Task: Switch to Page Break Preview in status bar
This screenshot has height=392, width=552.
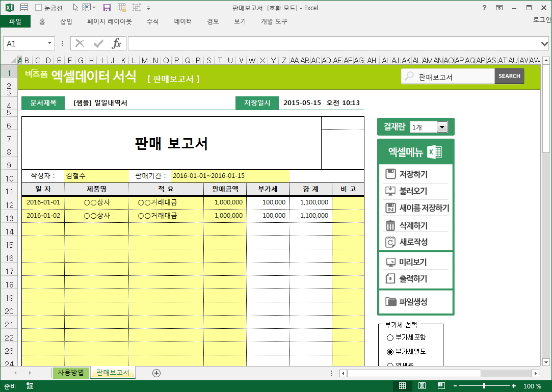Action: coord(441,386)
